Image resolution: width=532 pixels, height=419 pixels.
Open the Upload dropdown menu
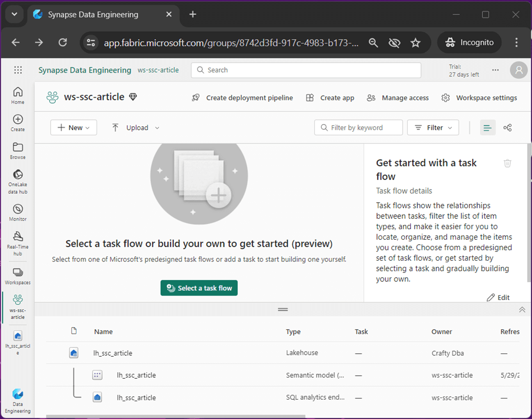[135, 128]
